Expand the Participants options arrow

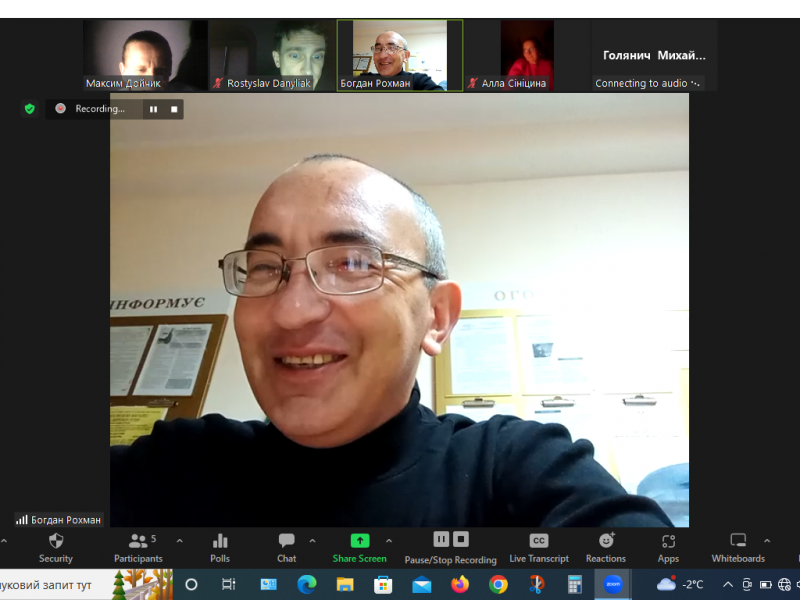pyautogui.click(x=179, y=541)
